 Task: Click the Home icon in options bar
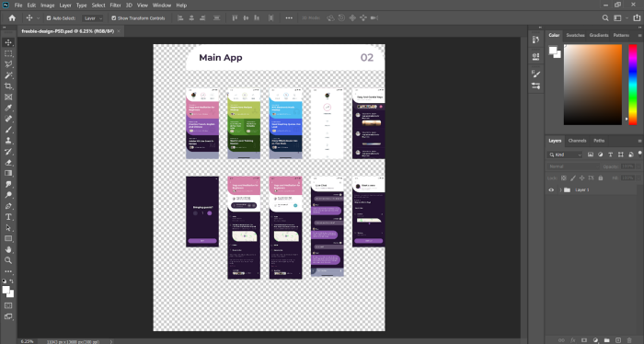12,18
